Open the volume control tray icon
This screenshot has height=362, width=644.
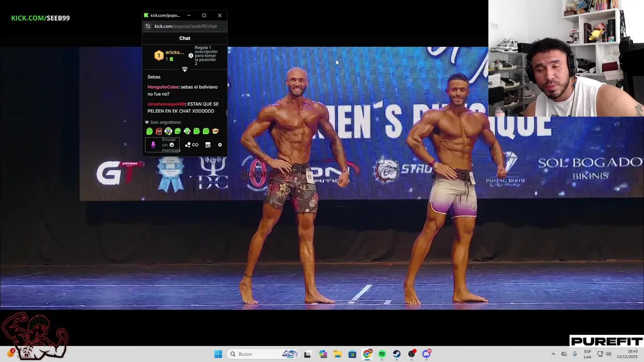coord(608,354)
